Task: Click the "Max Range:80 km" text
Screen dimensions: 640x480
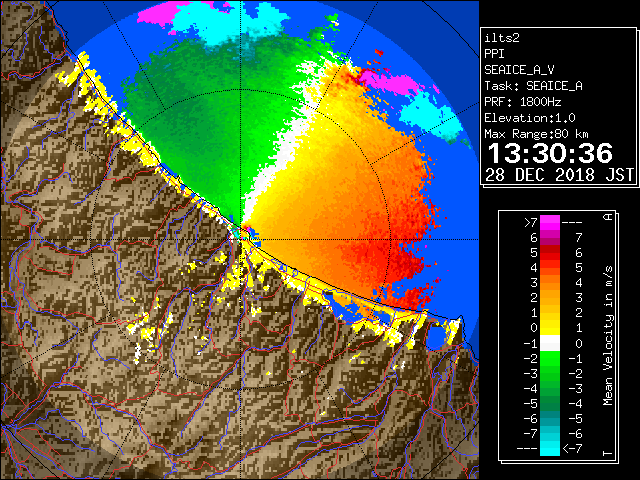Action: [x=537, y=134]
